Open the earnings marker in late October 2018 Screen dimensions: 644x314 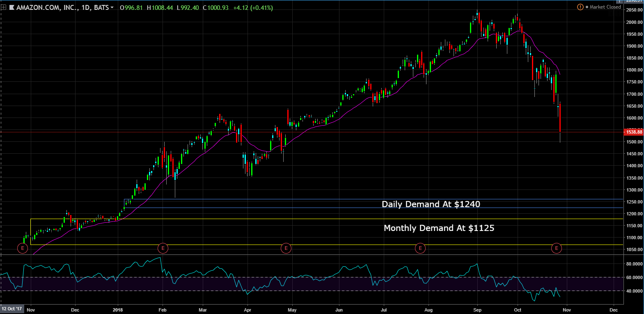coord(557,248)
